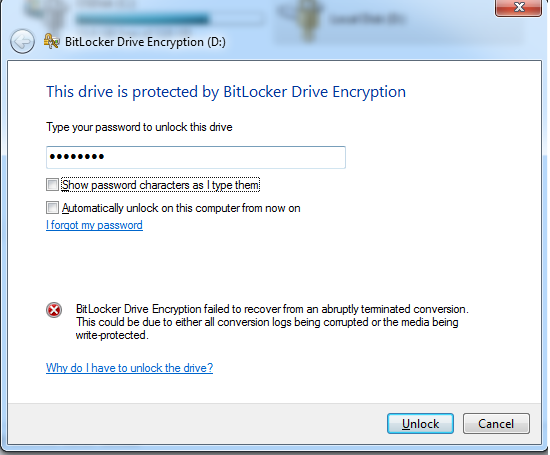Click the Cancel button
The height and width of the screenshot is (455, 550).
[496, 424]
